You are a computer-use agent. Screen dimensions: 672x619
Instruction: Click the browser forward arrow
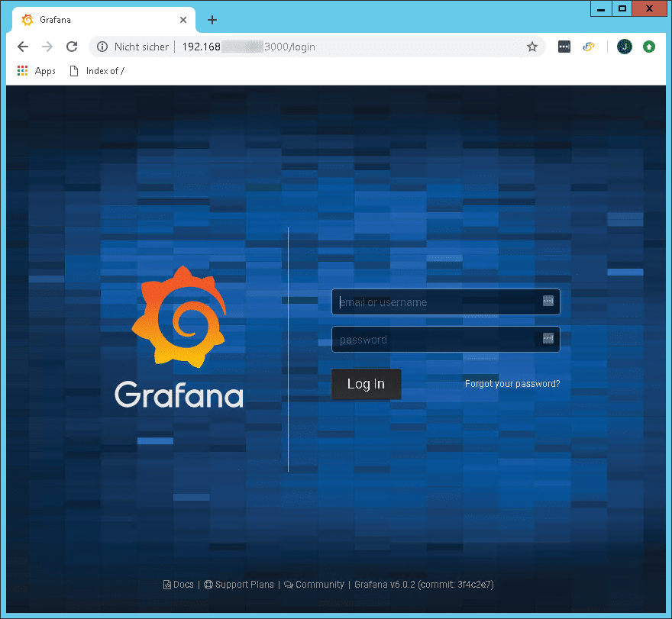47,47
